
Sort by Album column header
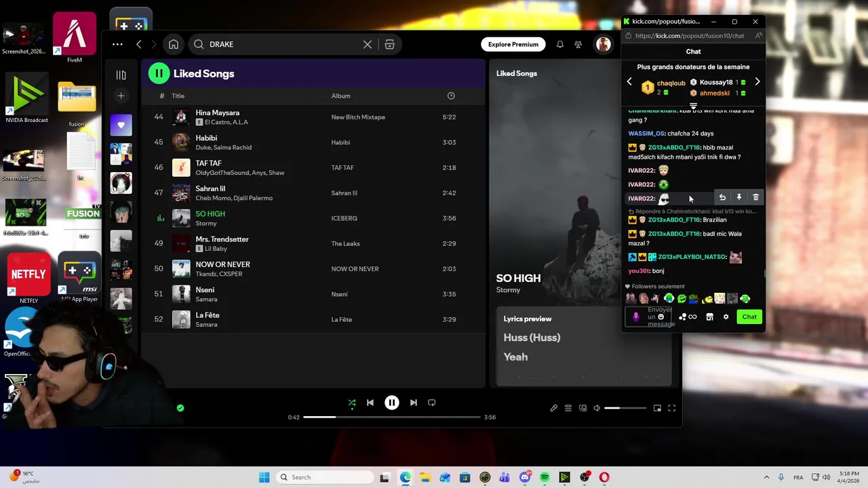tap(340, 96)
